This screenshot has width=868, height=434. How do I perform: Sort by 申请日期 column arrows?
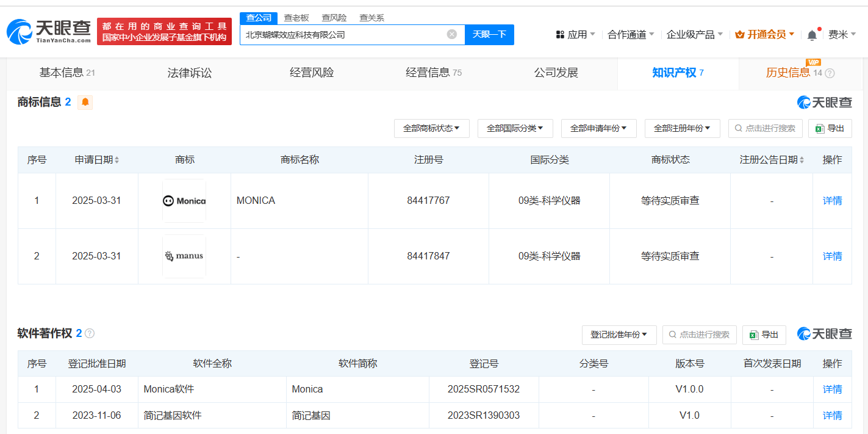tap(117, 160)
